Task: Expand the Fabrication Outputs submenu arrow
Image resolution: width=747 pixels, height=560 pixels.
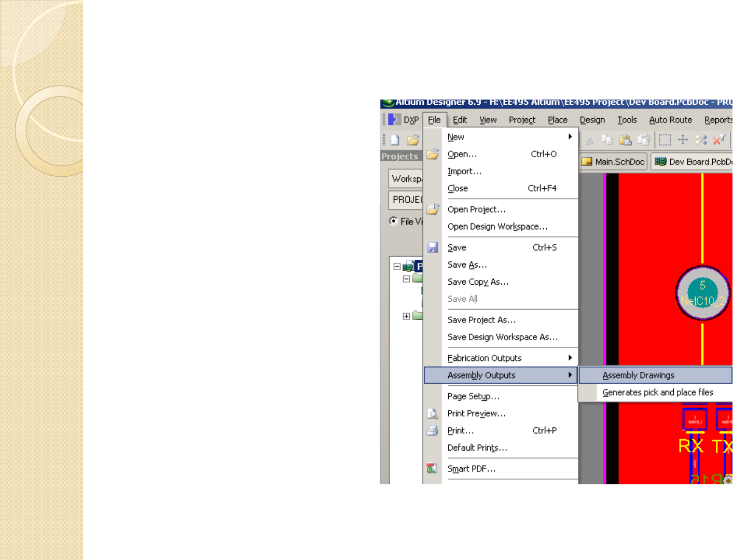Action: (x=570, y=358)
